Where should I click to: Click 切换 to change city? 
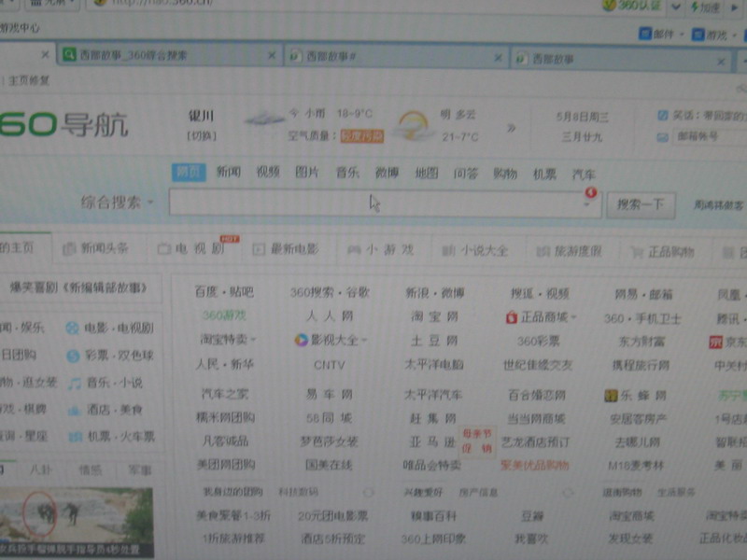(202, 136)
